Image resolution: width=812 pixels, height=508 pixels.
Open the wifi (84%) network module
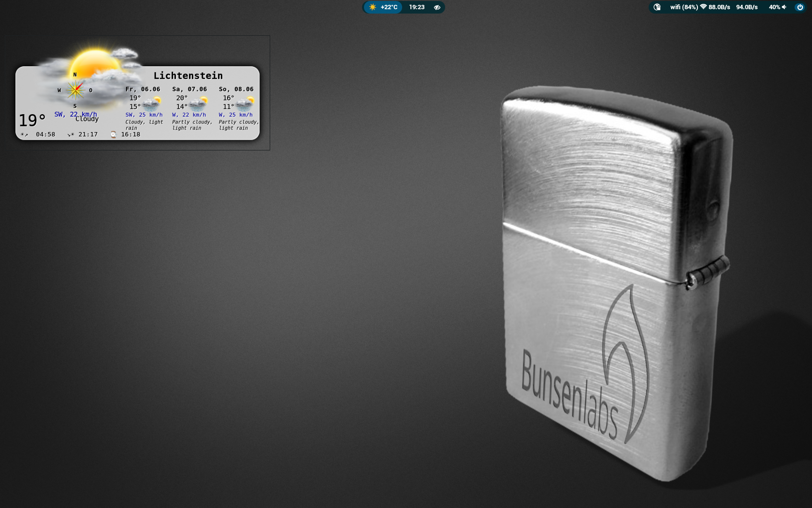[684, 7]
